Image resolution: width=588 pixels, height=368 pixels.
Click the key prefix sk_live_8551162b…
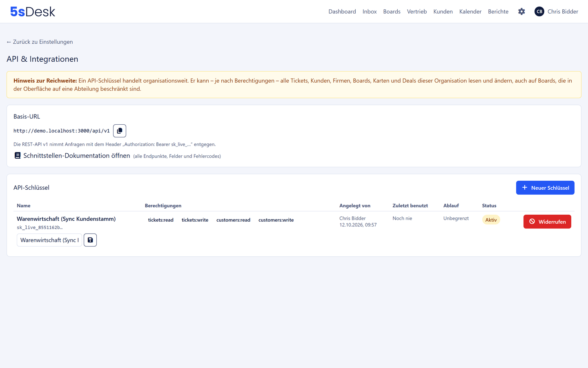40,227
